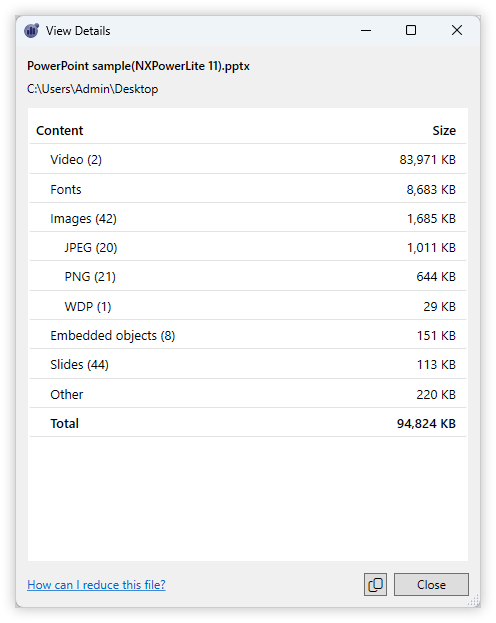
Task: Select the Other row
Action: [x=248, y=394]
